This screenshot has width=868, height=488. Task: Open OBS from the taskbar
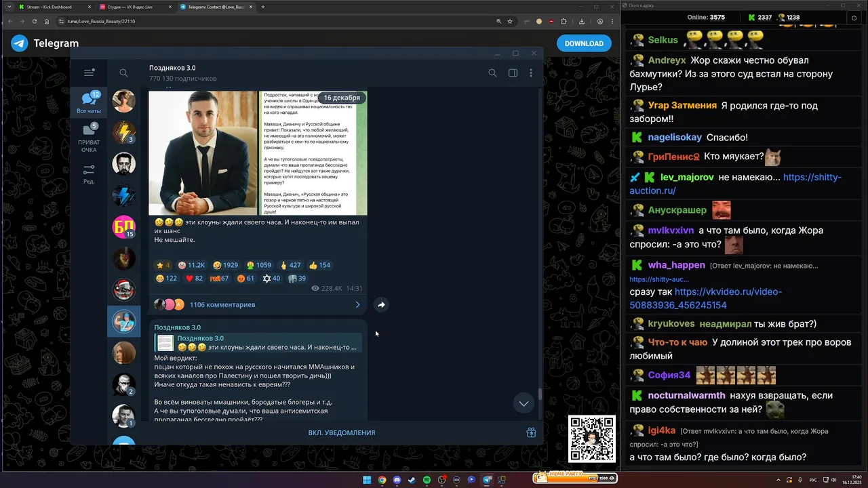coord(441,480)
